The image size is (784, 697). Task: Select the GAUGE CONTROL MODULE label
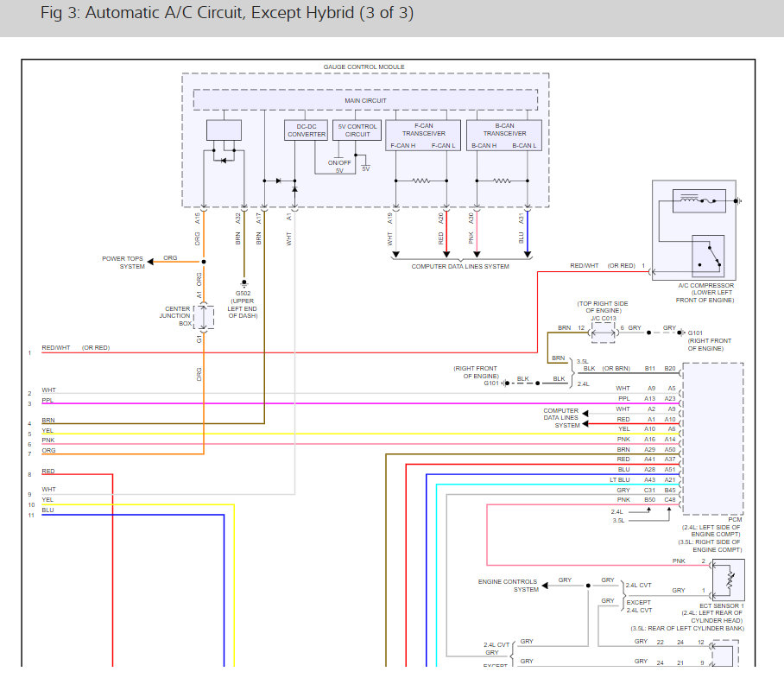364,67
